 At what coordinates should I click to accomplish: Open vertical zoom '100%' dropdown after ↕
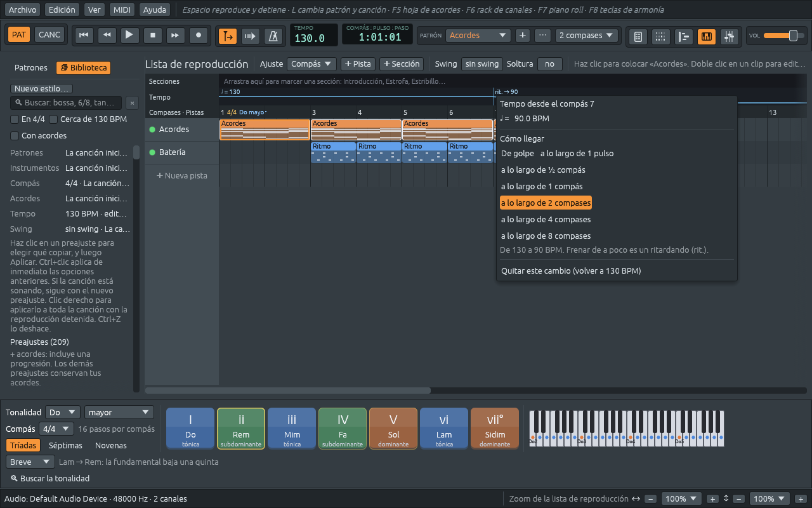(770, 499)
